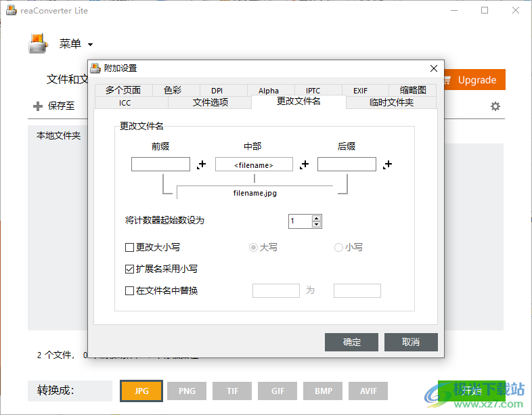Click the reaConverter toaster logo icon
The width and height of the screenshot is (532, 415).
[38, 43]
